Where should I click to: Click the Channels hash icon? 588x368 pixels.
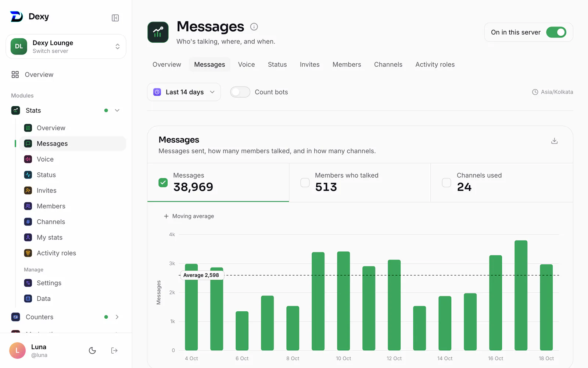[28, 222]
